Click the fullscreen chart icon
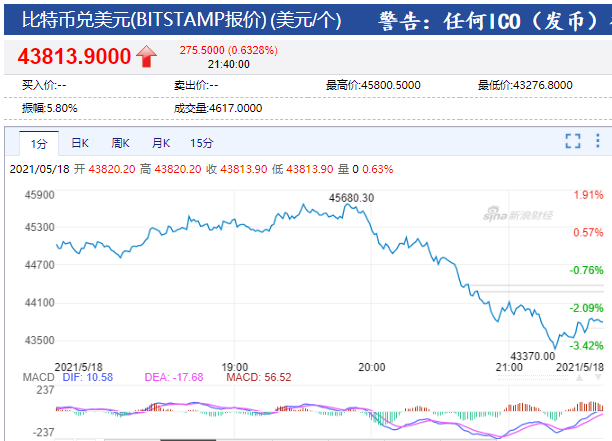The image size is (612, 441). tap(573, 142)
